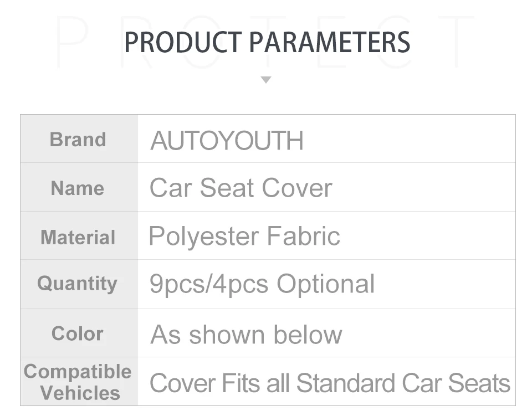Click the small downward triangle under heading
This screenshot has height=416, width=532.
[x=266, y=80]
